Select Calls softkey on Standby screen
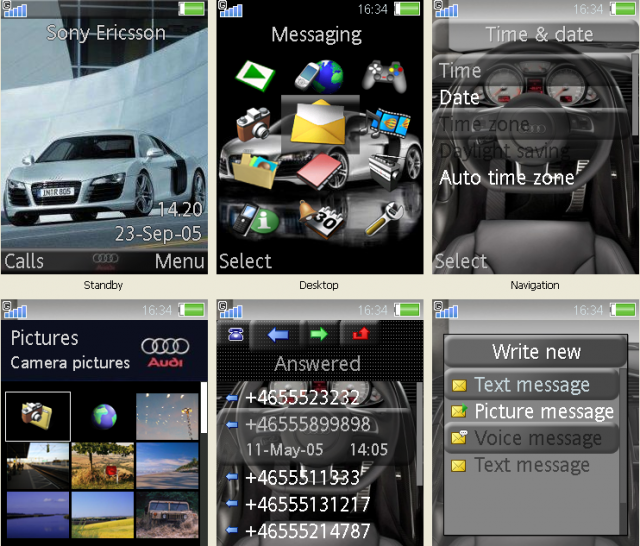The width and height of the screenshot is (640, 546). point(24,261)
